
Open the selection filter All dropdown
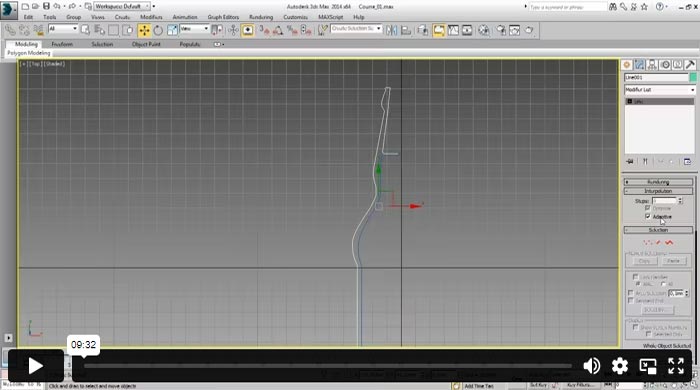63,29
